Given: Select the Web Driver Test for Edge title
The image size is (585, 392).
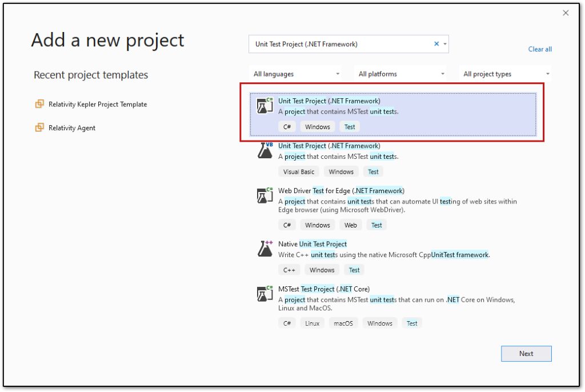Looking at the screenshot, I should click(341, 191).
